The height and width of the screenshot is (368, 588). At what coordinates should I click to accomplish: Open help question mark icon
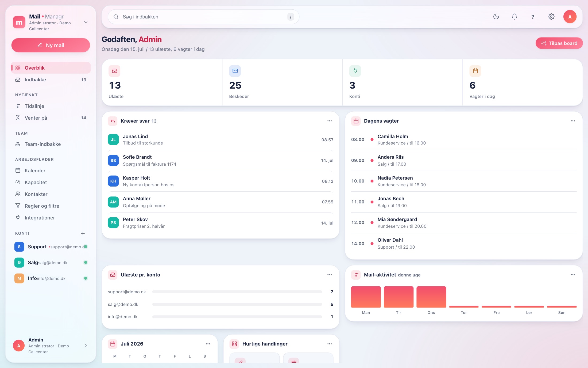tap(533, 17)
